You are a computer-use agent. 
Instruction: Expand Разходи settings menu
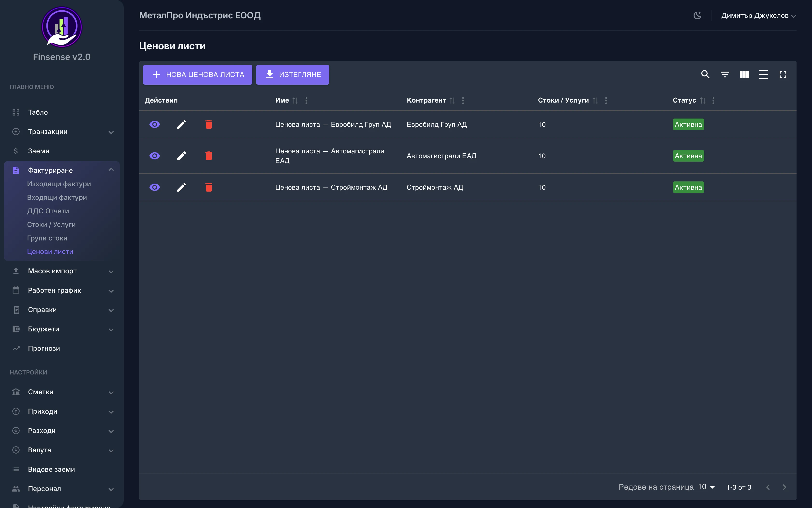(x=62, y=431)
